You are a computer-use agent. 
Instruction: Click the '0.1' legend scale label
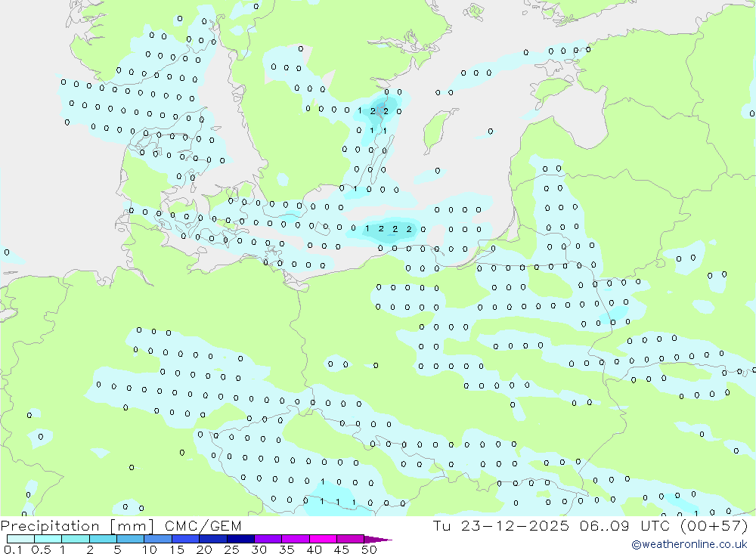13,549
